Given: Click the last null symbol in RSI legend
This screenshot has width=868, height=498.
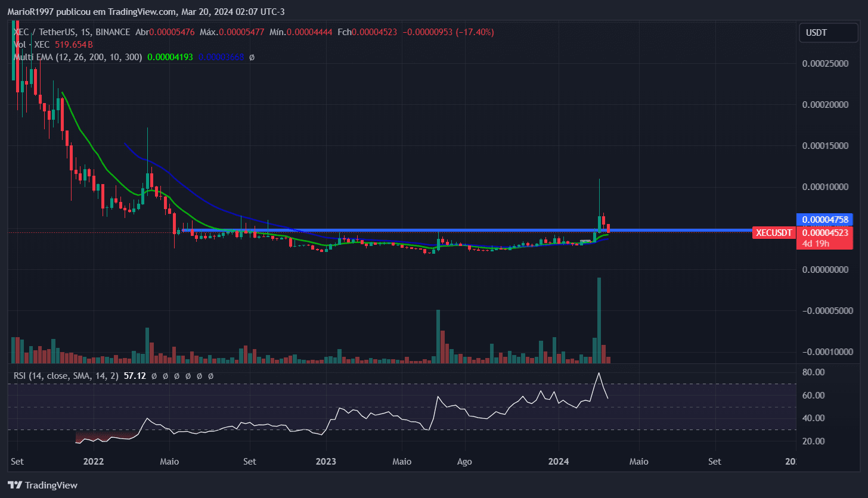Looking at the screenshot, I should click(210, 376).
